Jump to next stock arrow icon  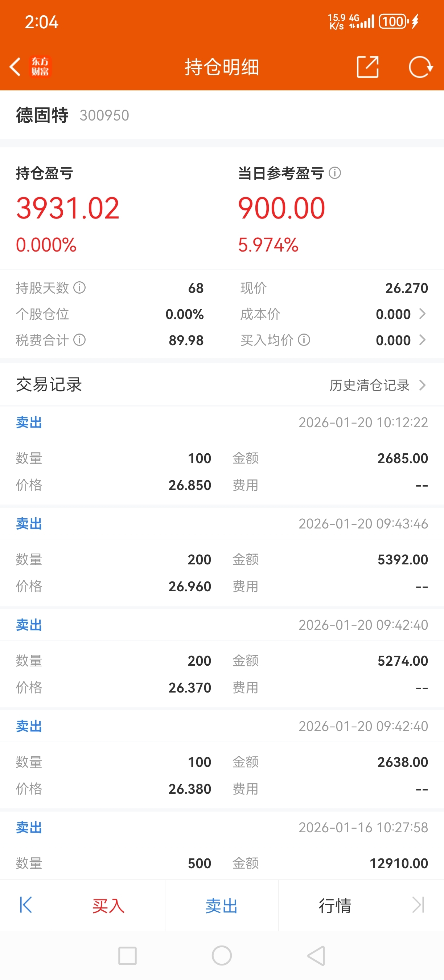418,905
